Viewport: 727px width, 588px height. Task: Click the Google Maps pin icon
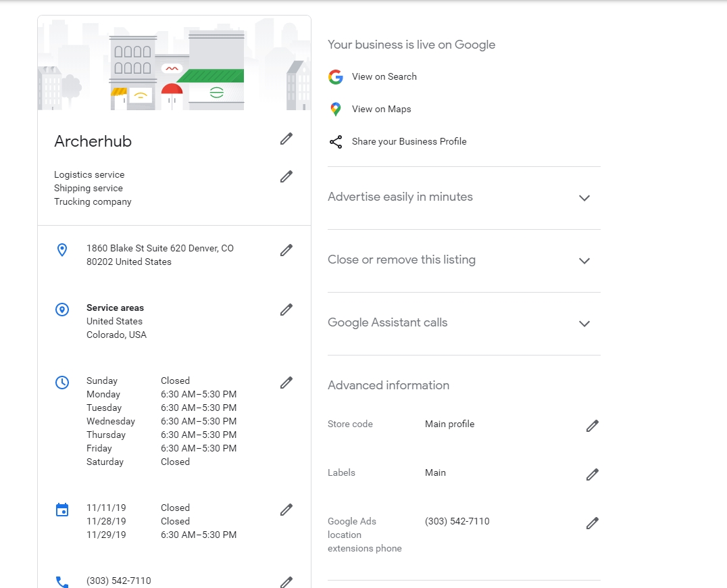pos(336,109)
